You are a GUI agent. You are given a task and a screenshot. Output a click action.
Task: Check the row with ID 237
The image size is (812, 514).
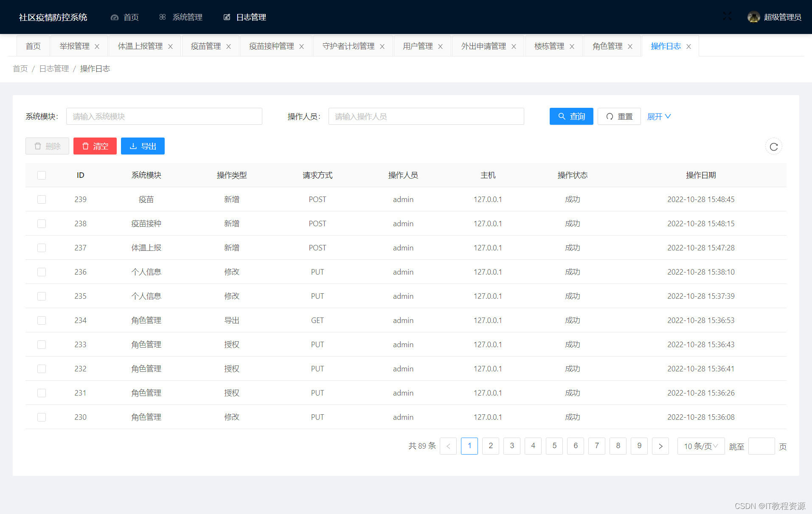[x=42, y=248]
